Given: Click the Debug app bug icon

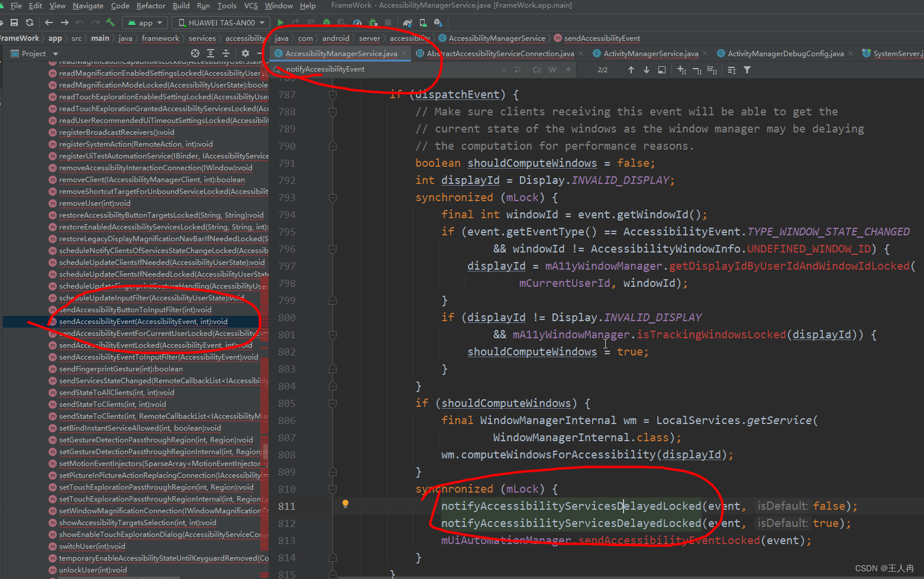Looking at the screenshot, I should click(327, 22).
